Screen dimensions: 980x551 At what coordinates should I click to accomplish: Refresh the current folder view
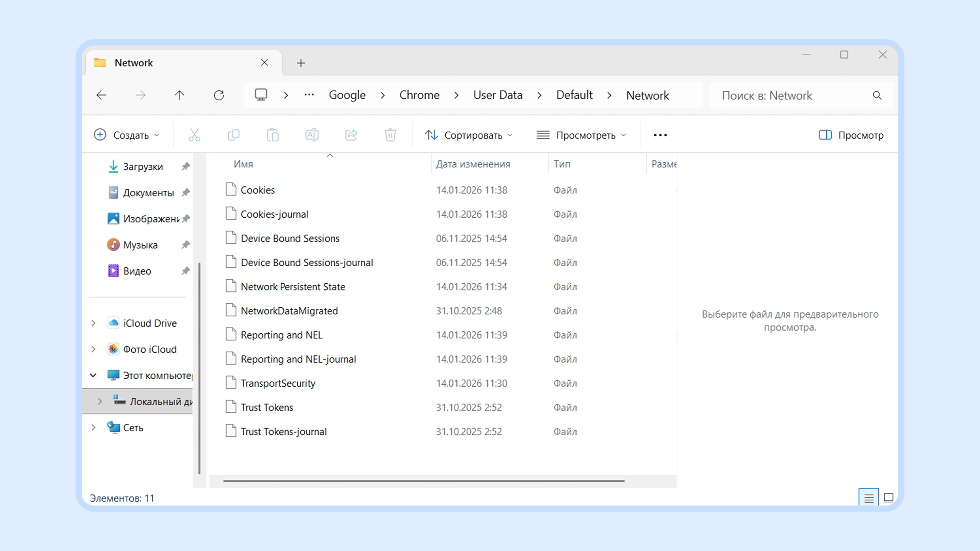click(219, 95)
